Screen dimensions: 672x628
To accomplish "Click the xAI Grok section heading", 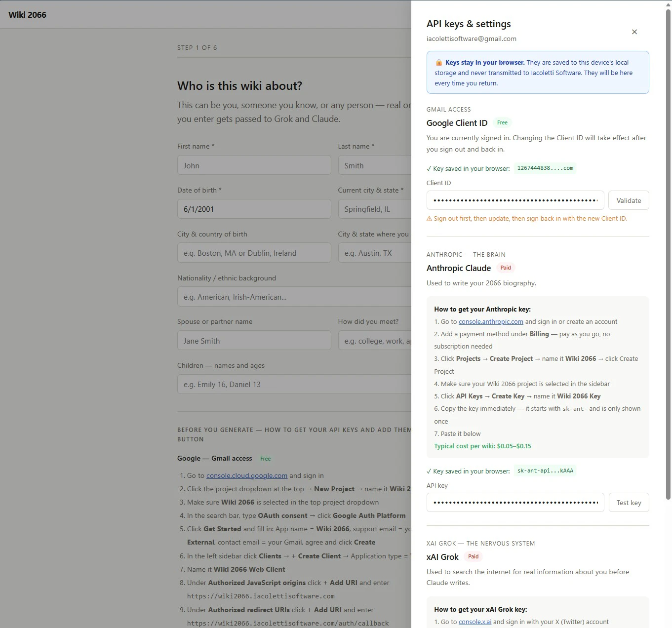I will click(442, 557).
